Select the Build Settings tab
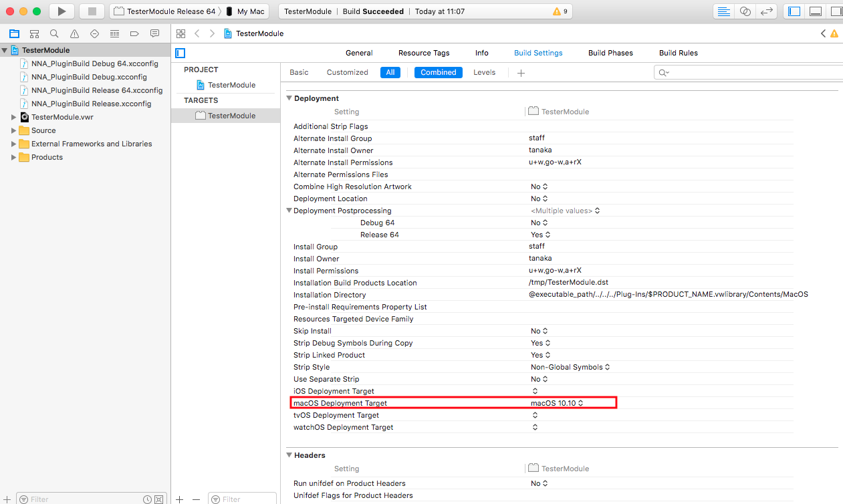Viewport: 843px width, 504px height. tap(538, 53)
